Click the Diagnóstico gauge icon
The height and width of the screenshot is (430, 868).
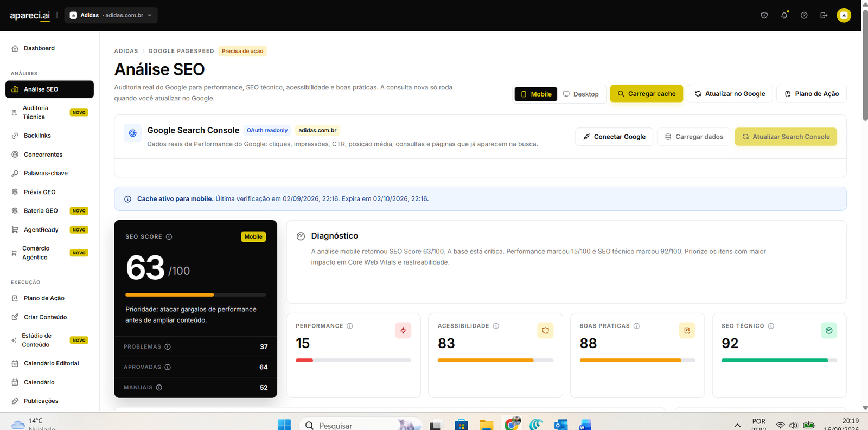tap(301, 236)
